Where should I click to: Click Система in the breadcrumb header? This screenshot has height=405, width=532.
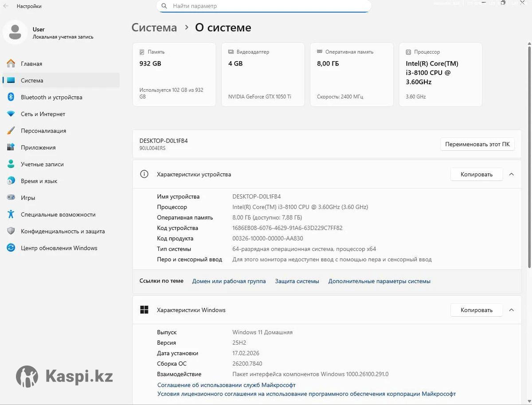[x=154, y=28]
